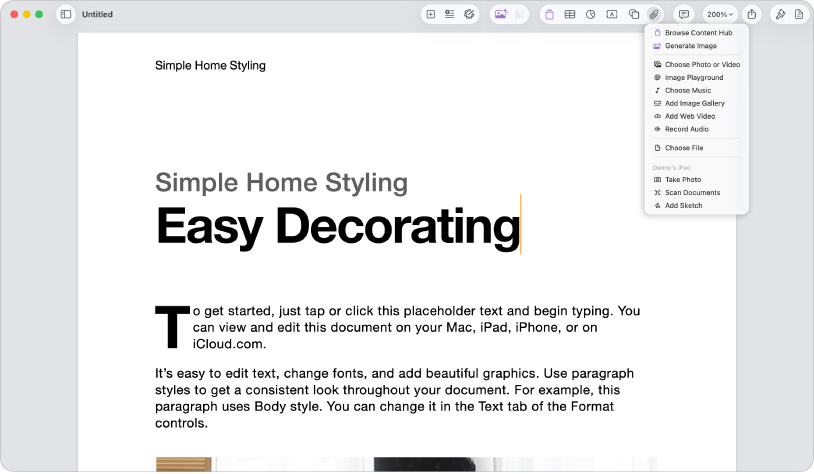Click the Simple Home Styling page header

[210, 65]
